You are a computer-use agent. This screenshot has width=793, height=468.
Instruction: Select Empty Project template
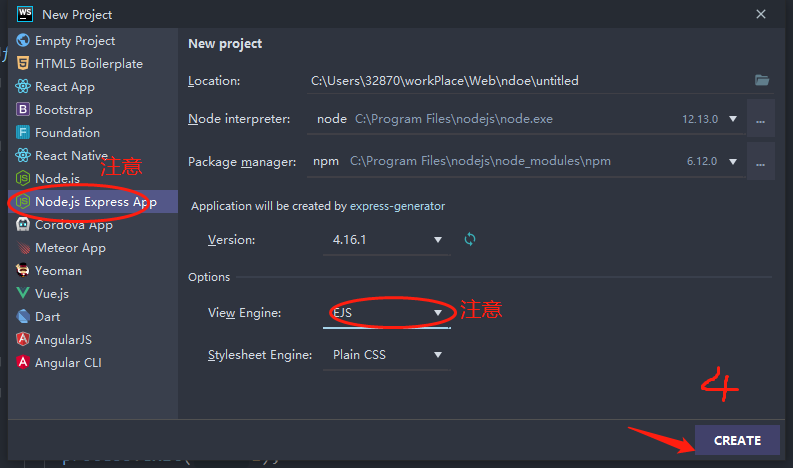pos(93,40)
